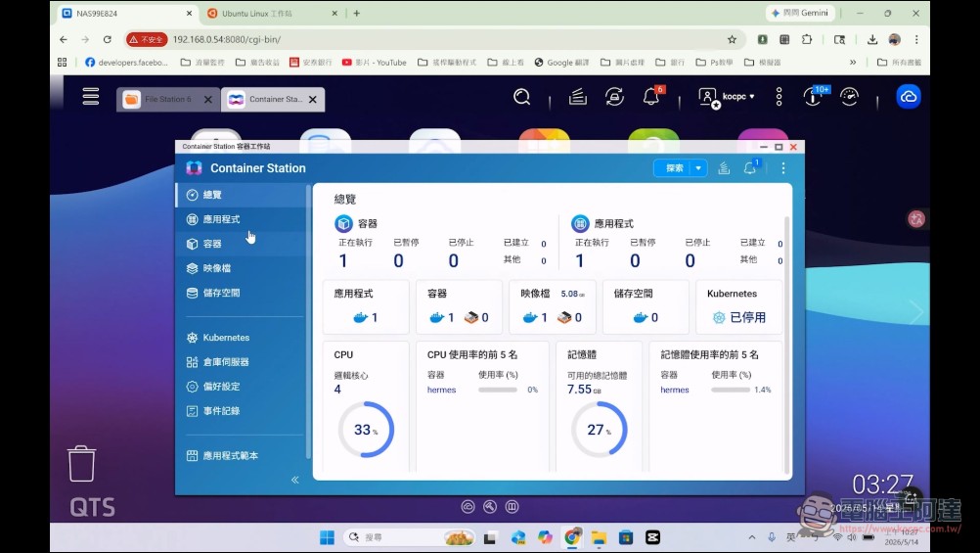Click the memory 27% usage ring
This screenshot has height=553, width=980.
coord(599,429)
